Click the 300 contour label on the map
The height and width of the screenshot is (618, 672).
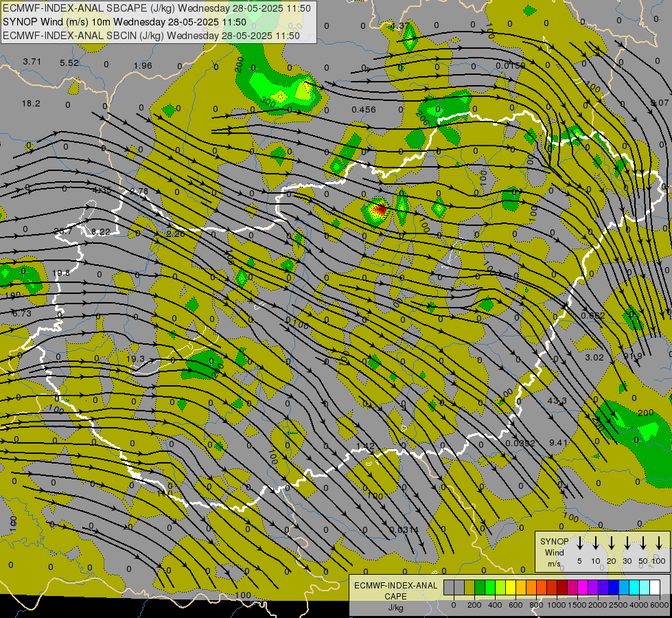click(x=268, y=102)
